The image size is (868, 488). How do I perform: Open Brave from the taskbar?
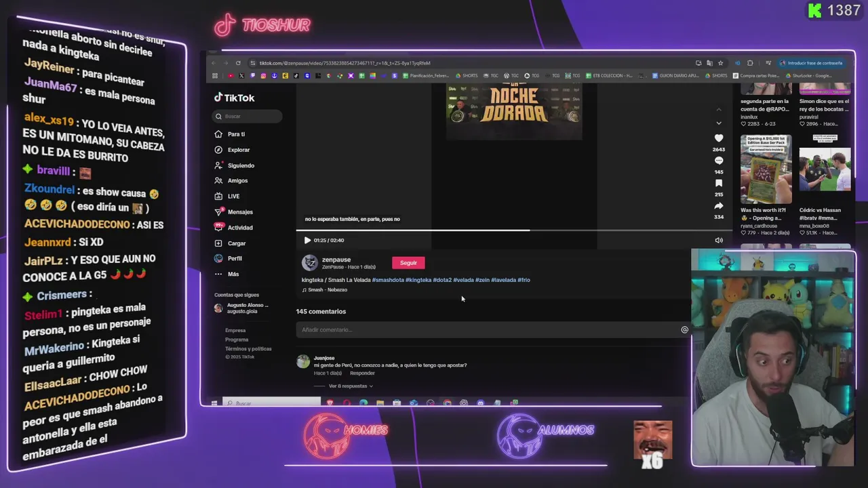point(330,403)
